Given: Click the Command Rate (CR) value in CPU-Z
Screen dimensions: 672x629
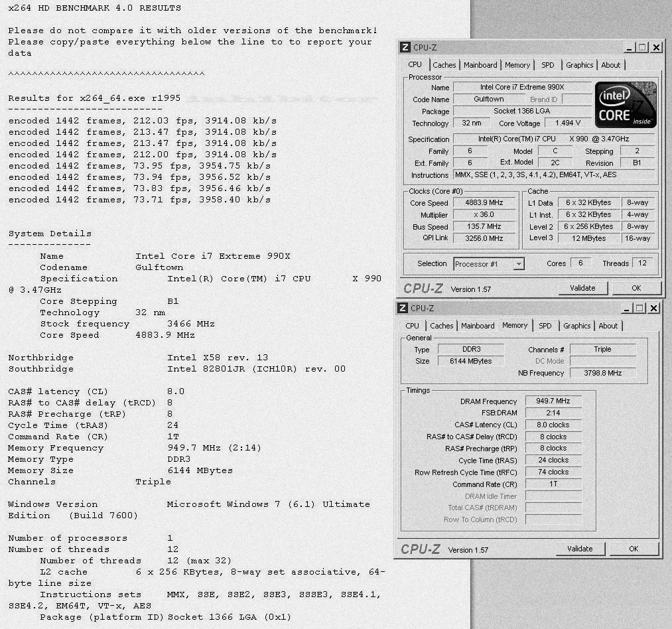Looking at the screenshot, I should pos(553,484).
